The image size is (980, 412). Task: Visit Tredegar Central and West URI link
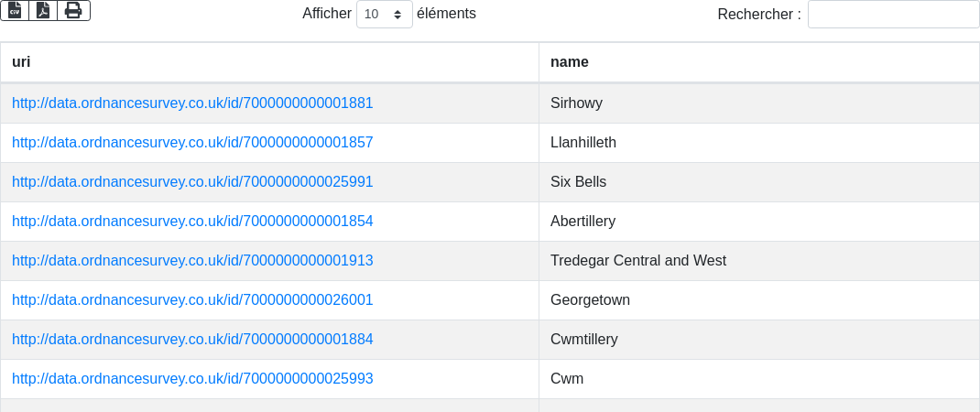[x=192, y=261]
